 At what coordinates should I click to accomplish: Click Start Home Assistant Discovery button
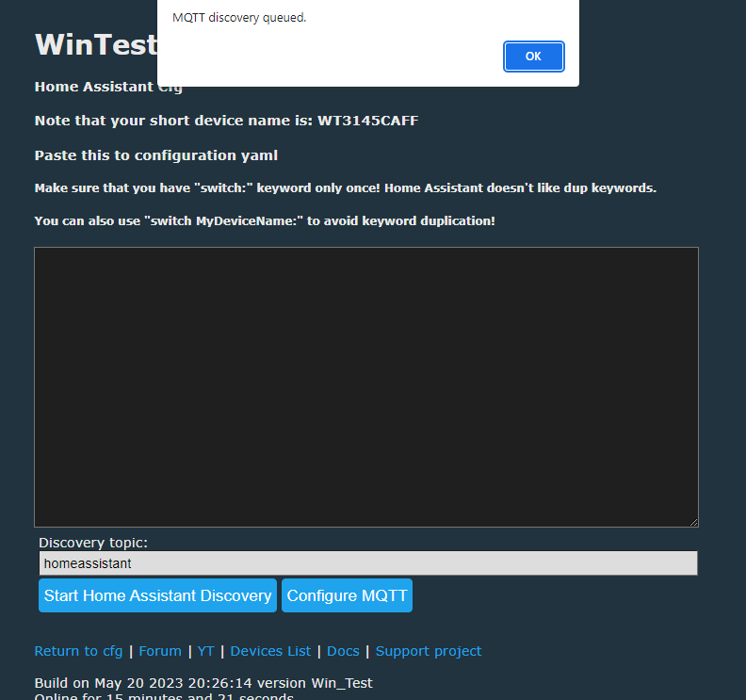(157, 595)
